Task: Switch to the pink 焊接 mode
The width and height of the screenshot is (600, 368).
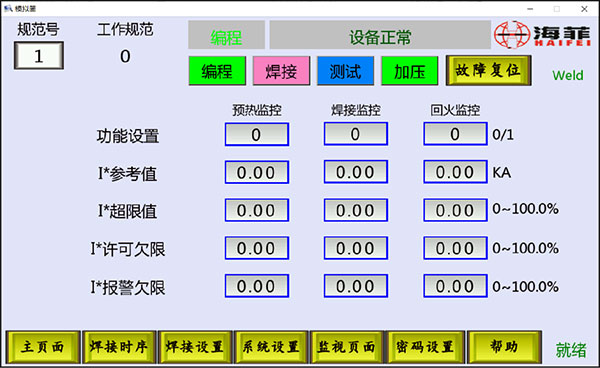Action: click(281, 71)
